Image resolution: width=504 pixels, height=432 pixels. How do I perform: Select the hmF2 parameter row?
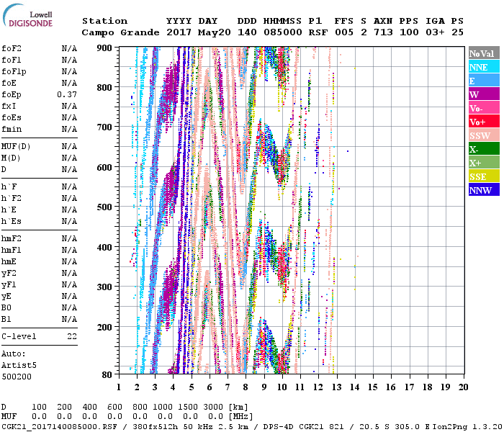pos(39,238)
